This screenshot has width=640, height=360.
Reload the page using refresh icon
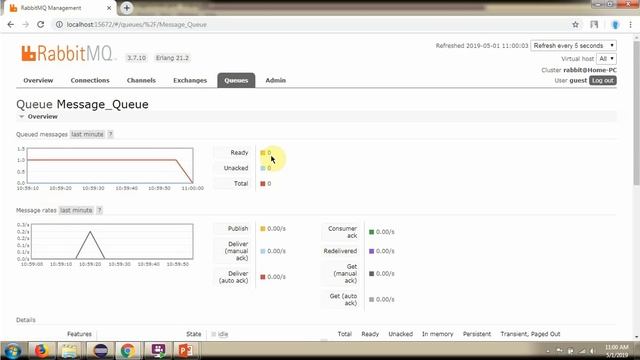40,24
